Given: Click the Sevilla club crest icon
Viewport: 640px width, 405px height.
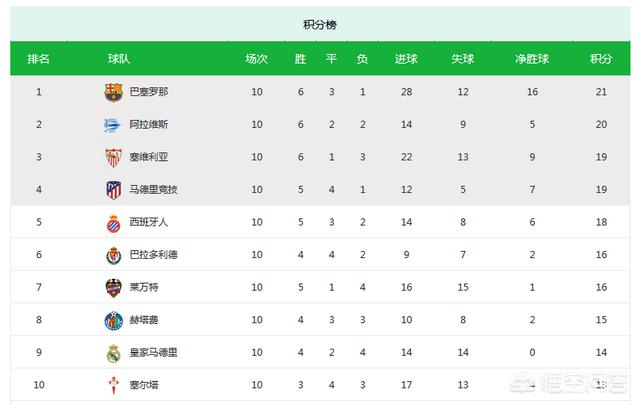Looking at the screenshot, I should (x=113, y=157).
